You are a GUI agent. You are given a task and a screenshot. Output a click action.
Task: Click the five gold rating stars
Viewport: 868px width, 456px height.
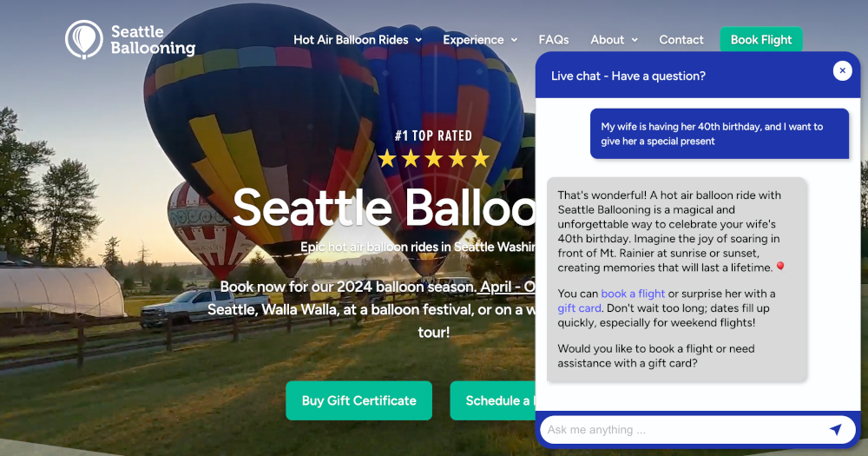pos(433,159)
